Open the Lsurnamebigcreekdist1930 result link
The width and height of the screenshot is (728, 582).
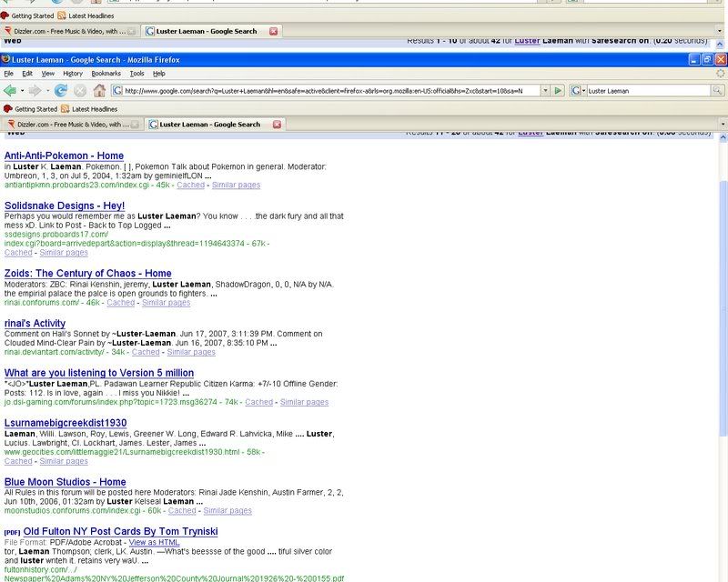(66, 423)
